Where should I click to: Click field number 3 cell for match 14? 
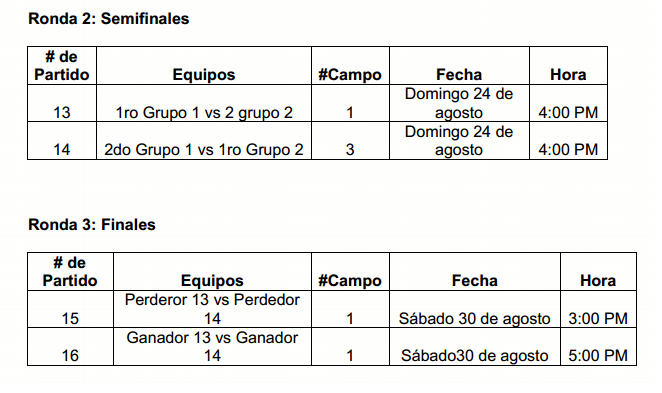[350, 141]
